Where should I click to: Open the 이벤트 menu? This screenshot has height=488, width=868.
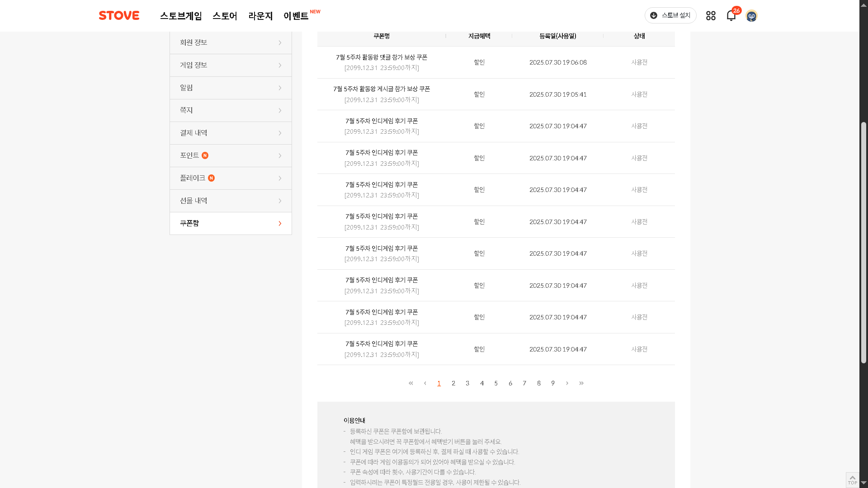point(296,16)
